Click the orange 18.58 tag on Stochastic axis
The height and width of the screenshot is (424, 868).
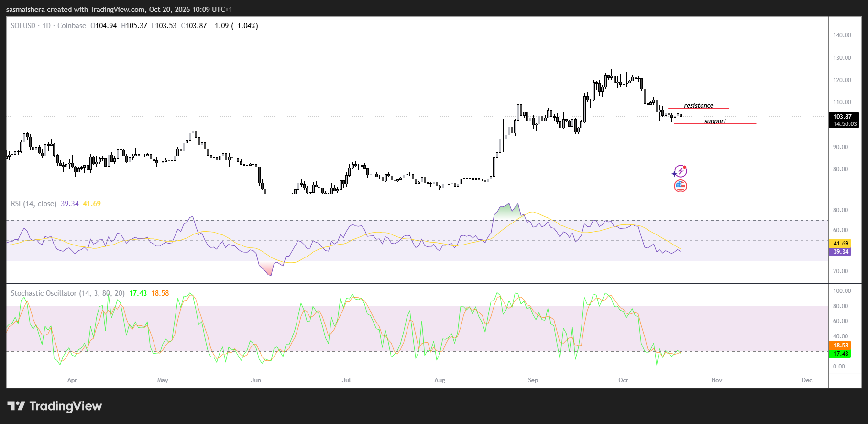[840, 346]
